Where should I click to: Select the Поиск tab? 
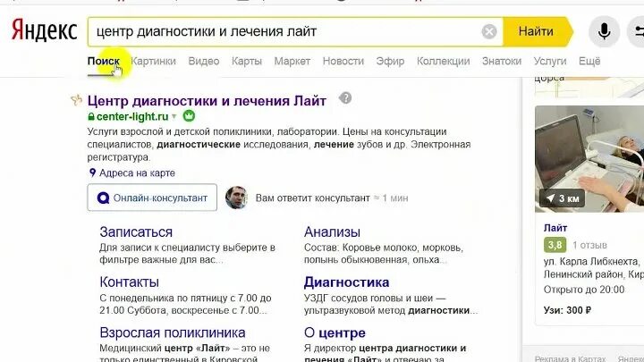click(x=104, y=61)
